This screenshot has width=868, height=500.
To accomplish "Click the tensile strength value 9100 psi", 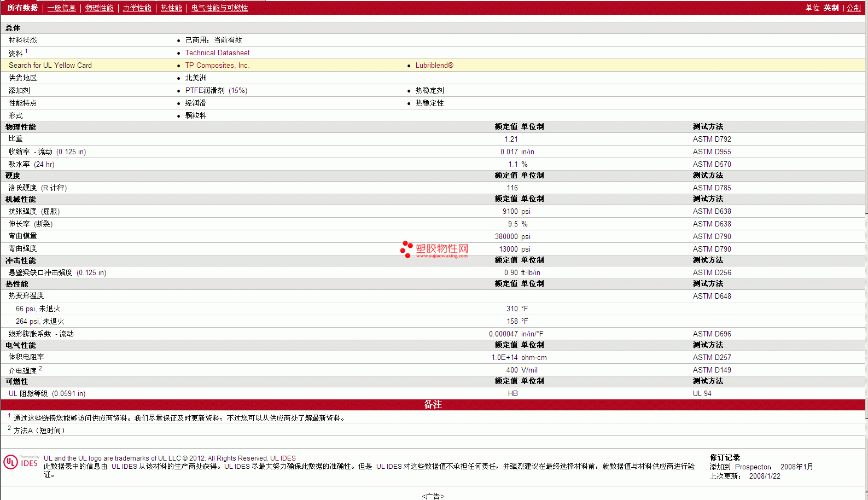I will 516,211.
